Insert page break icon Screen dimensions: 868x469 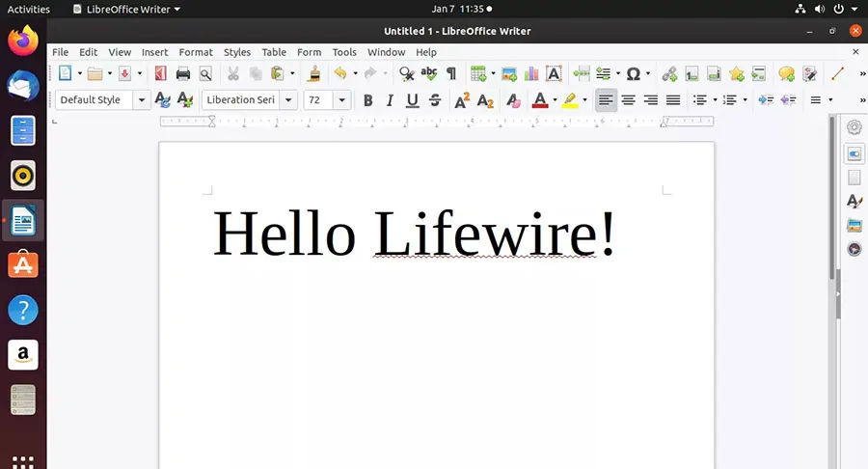pyautogui.click(x=582, y=73)
